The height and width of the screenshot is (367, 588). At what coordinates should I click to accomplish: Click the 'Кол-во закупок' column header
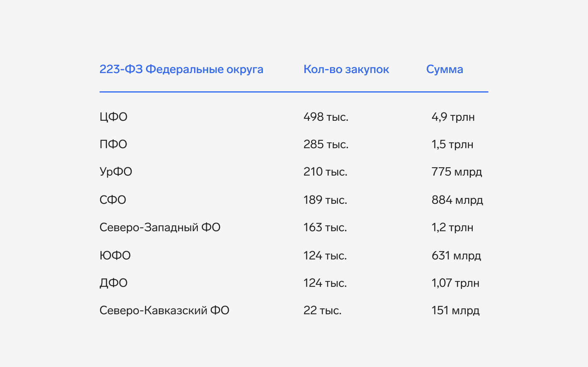coord(346,69)
